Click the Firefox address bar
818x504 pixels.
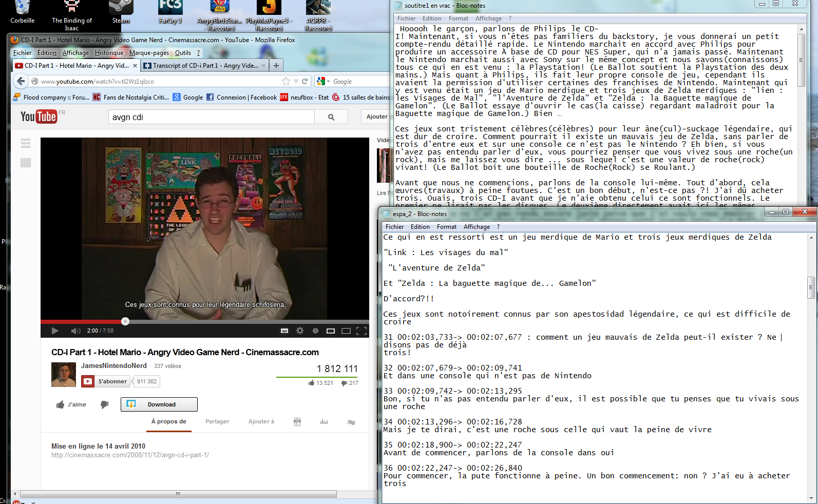pos(159,81)
